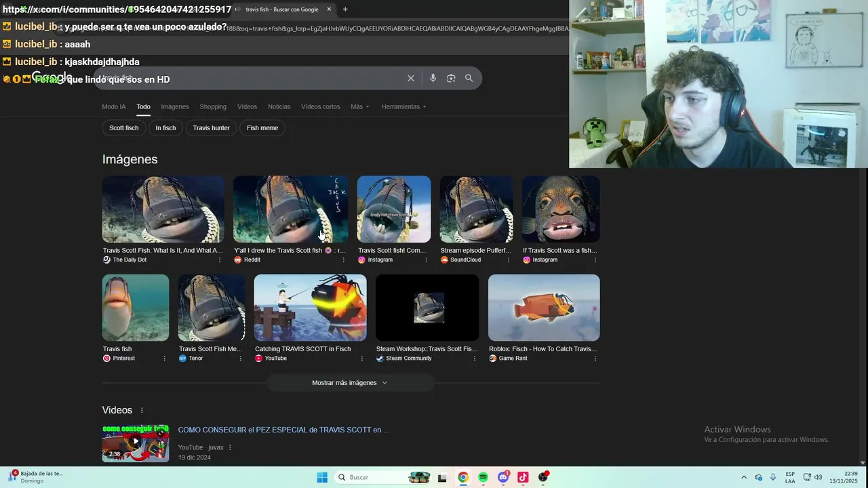
Task: Open the Steam Workshop Travis Scott Fish image
Action: (427, 308)
